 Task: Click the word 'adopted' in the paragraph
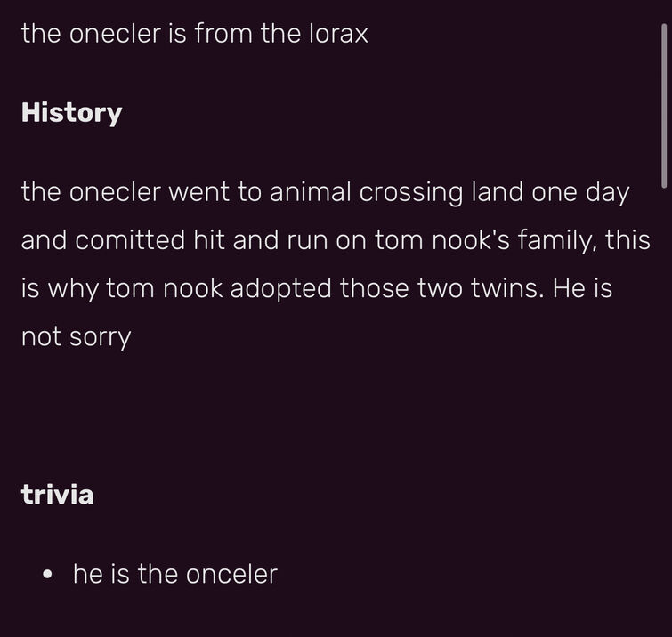[x=280, y=289]
